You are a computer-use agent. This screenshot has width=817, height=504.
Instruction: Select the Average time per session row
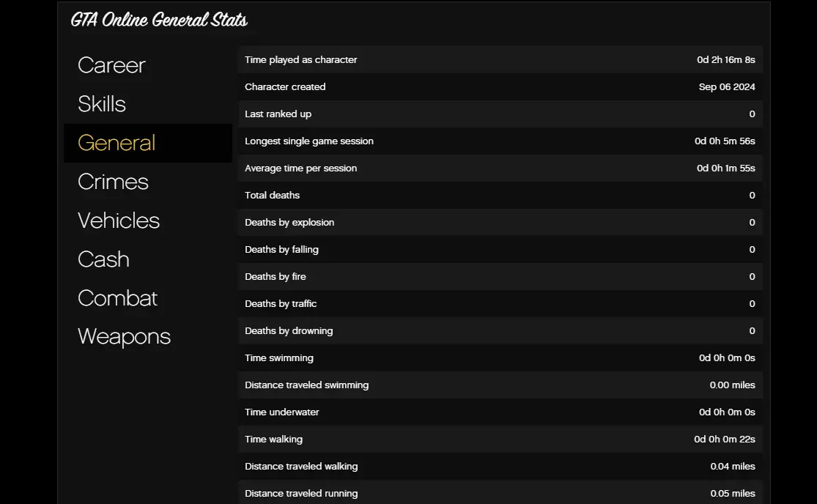point(500,168)
